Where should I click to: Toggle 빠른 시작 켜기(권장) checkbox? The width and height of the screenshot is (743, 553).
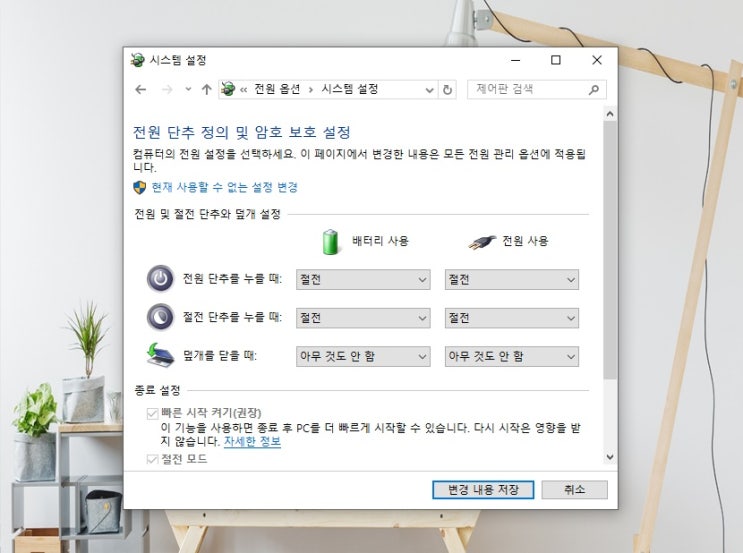coord(152,414)
